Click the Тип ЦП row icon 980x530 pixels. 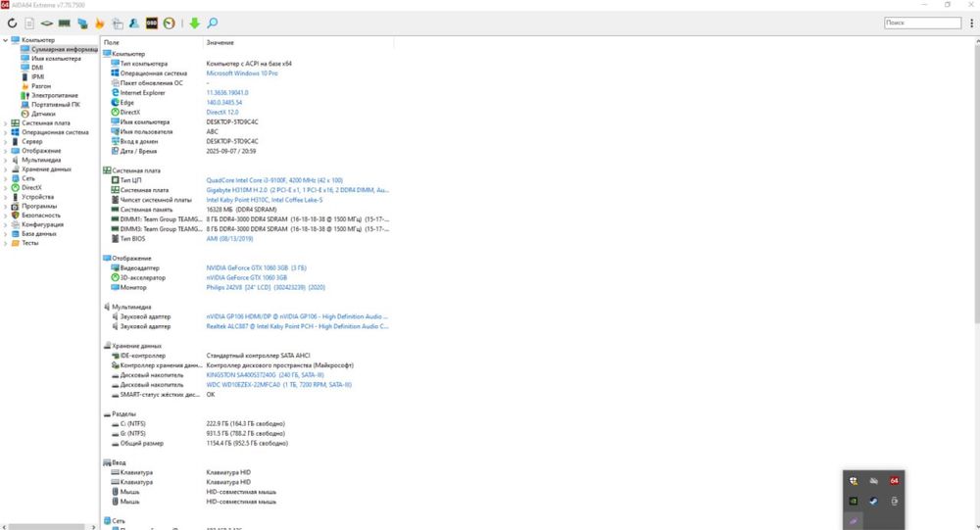pyautogui.click(x=115, y=180)
